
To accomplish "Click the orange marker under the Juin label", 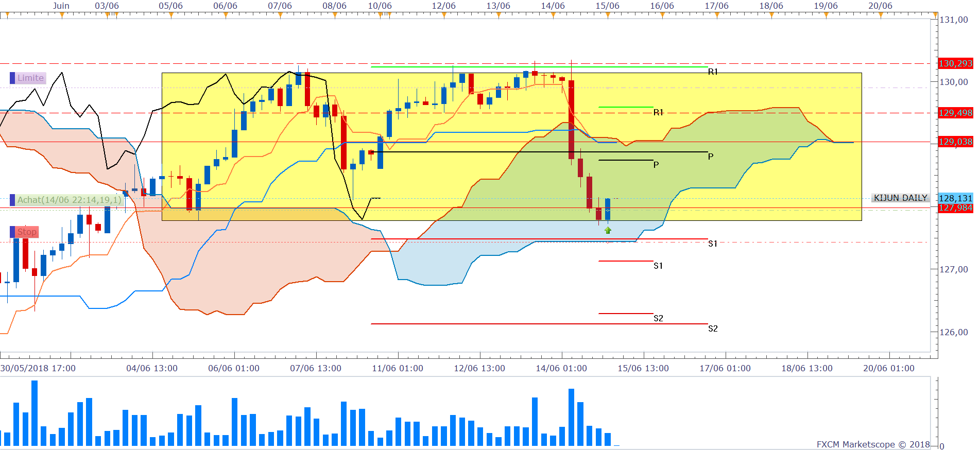I will click(x=62, y=15).
